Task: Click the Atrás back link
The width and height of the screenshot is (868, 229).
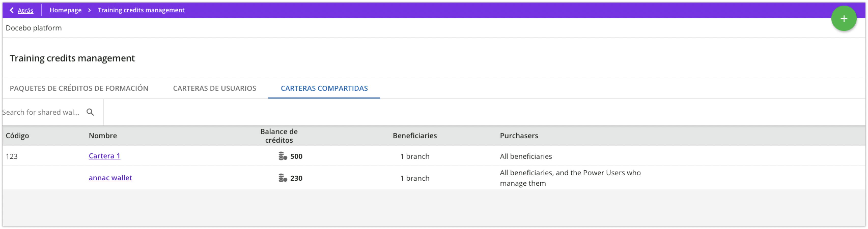Action: tap(25, 10)
